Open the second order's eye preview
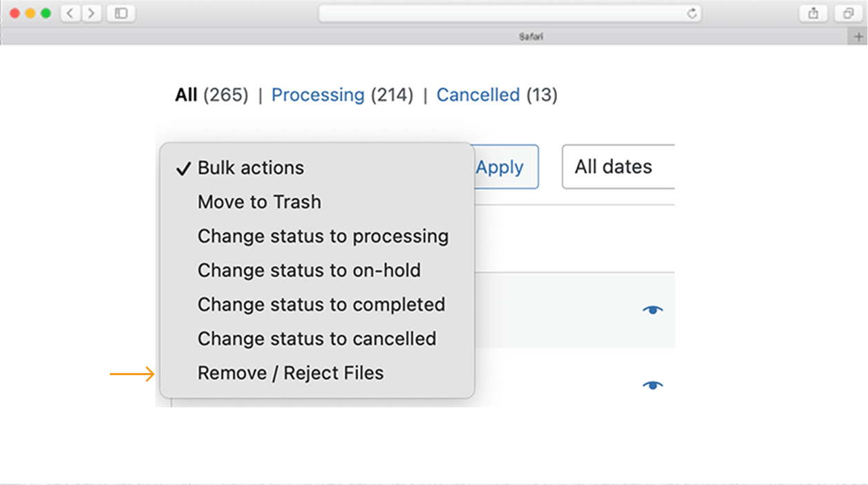Image resolution: width=868 pixels, height=485 pixels. [652, 386]
